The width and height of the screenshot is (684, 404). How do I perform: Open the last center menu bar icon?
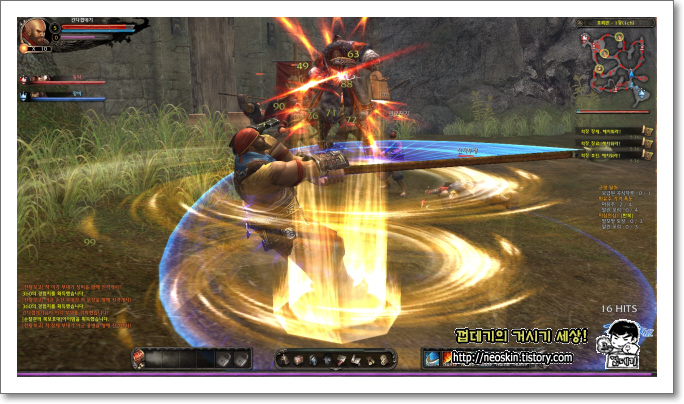(x=383, y=360)
